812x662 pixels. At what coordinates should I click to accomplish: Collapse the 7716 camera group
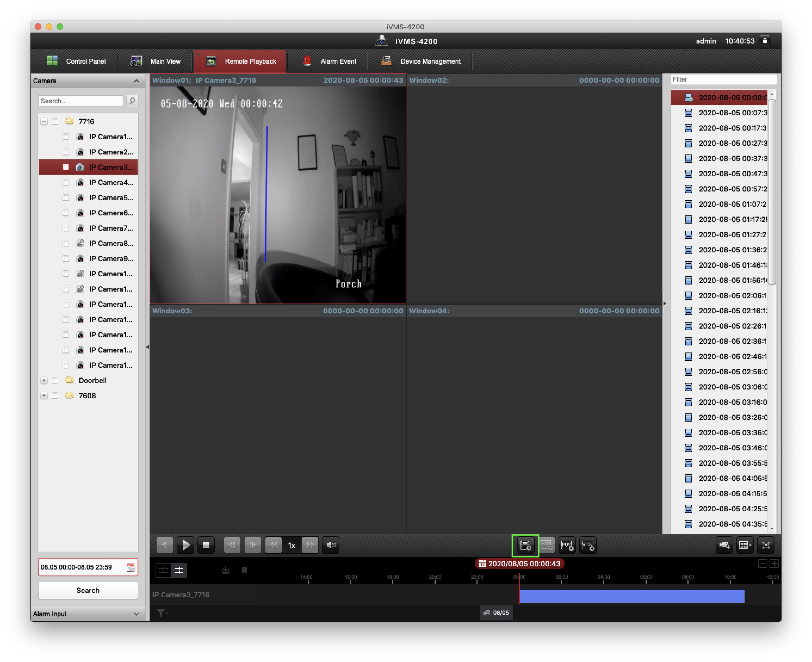point(44,121)
